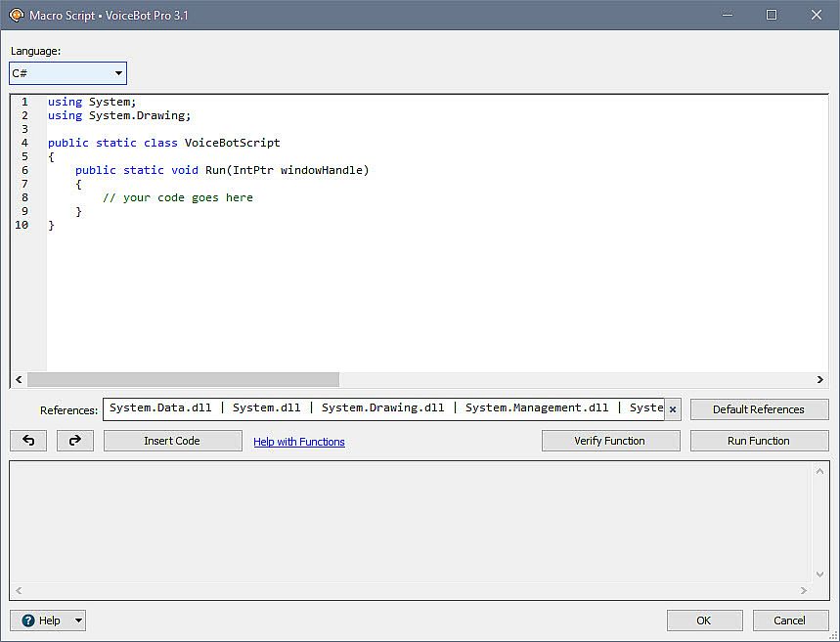
Task: Click the VoiceBot app icon in title bar
Action: tap(16, 16)
